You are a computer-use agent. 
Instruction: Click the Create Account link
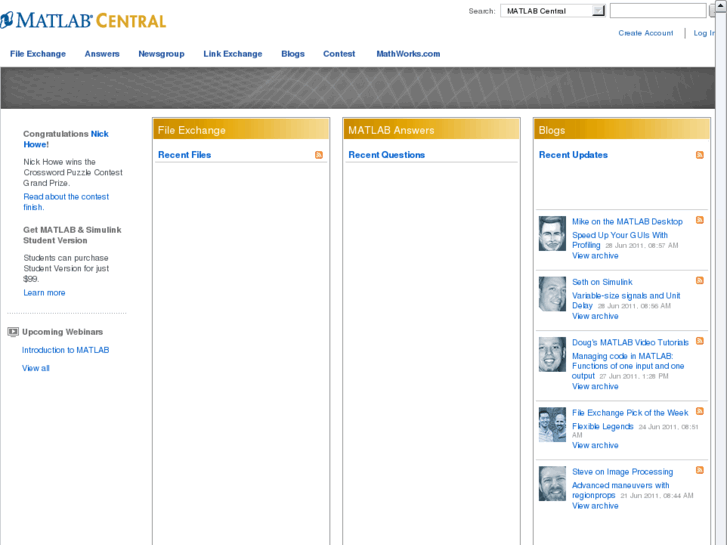pos(646,33)
